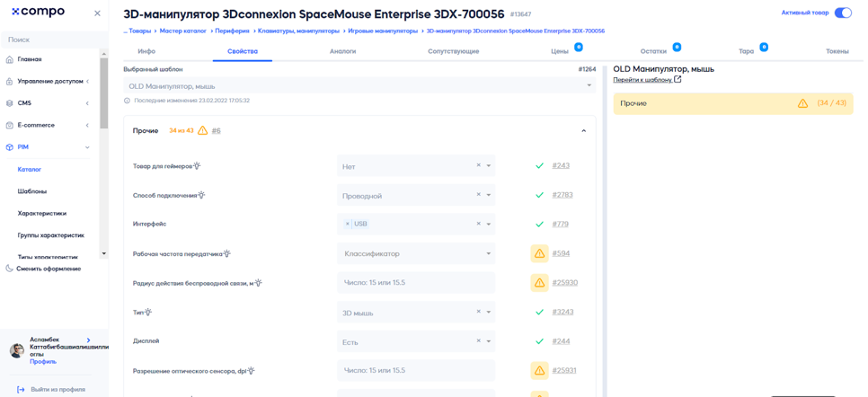Open the Рабочая частота передатчика Классификатор dropdown
This screenshot has width=868, height=397.
point(416,253)
